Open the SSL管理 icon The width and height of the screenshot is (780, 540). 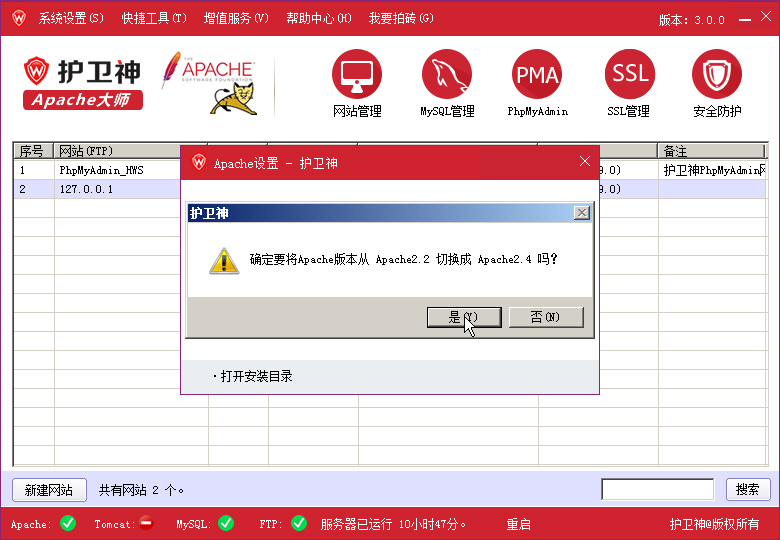point(629,74)
